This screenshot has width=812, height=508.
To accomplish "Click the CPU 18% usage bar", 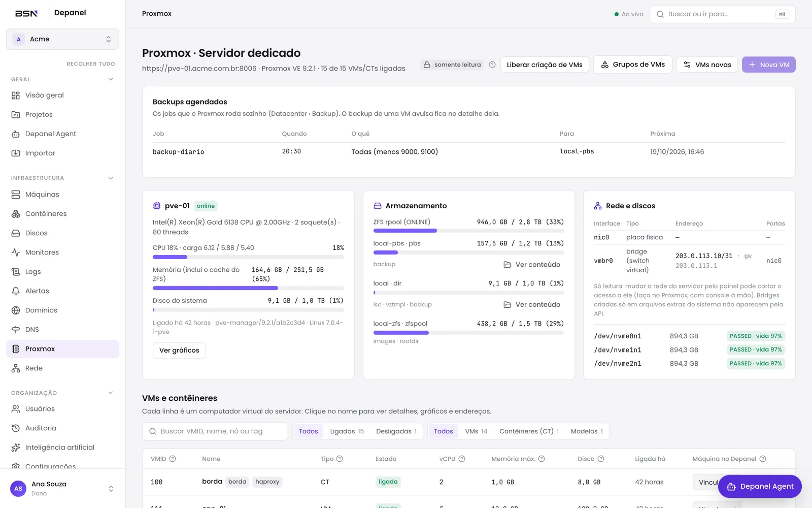I will tap(248, 257).
